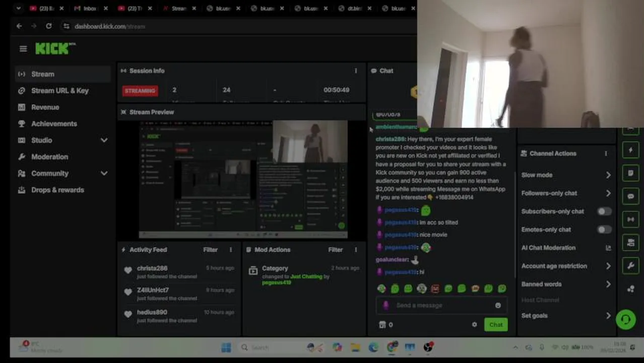Open Session Info three-dot options
This screenshot has width=644, height=363.
pos(356,71)
